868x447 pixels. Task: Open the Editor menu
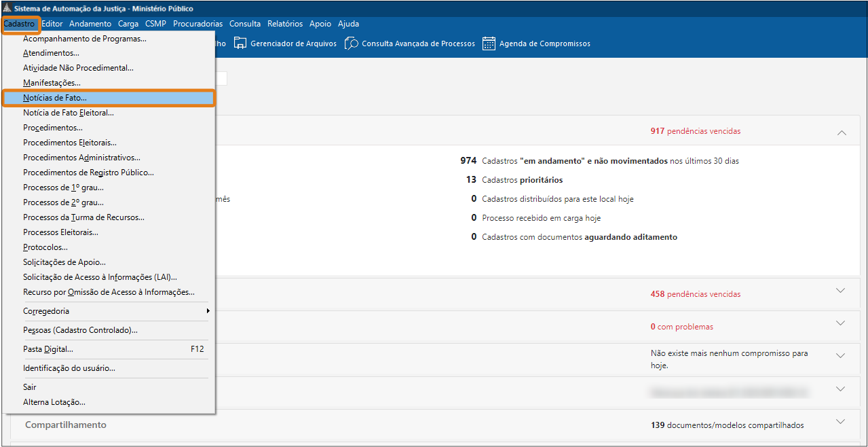[52, 24]
